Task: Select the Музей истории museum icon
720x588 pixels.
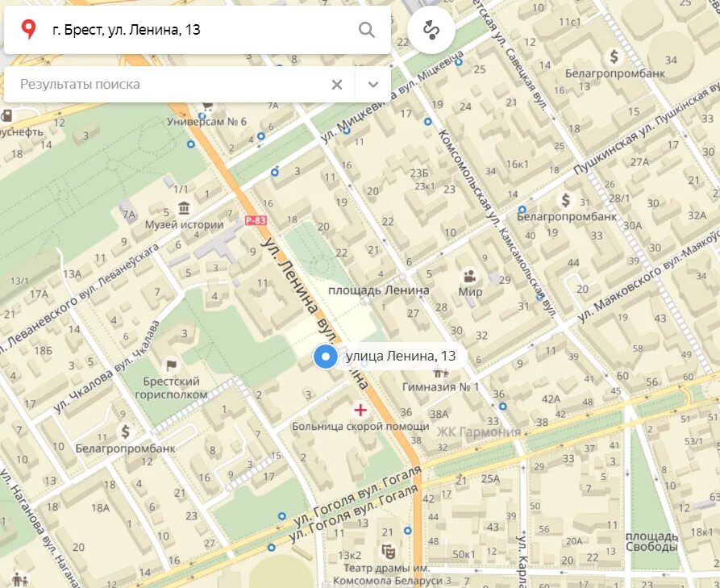Action: (x=184, y=208)
